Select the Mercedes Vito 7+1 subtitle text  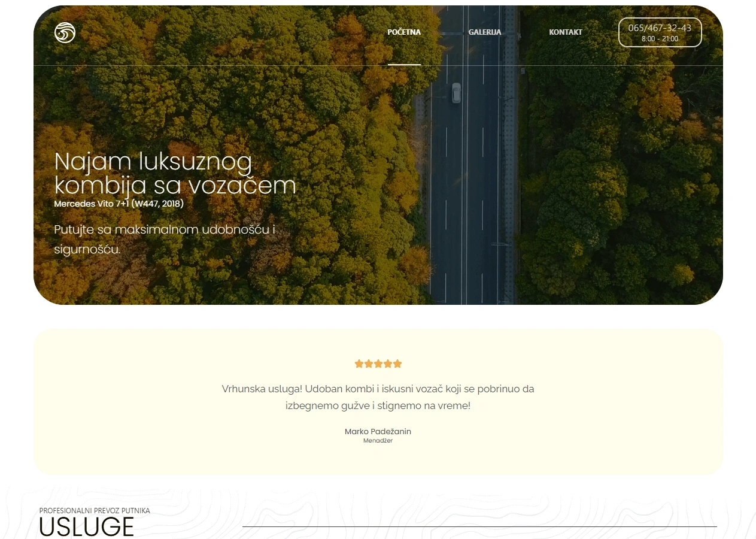click(x=119, y=204)
